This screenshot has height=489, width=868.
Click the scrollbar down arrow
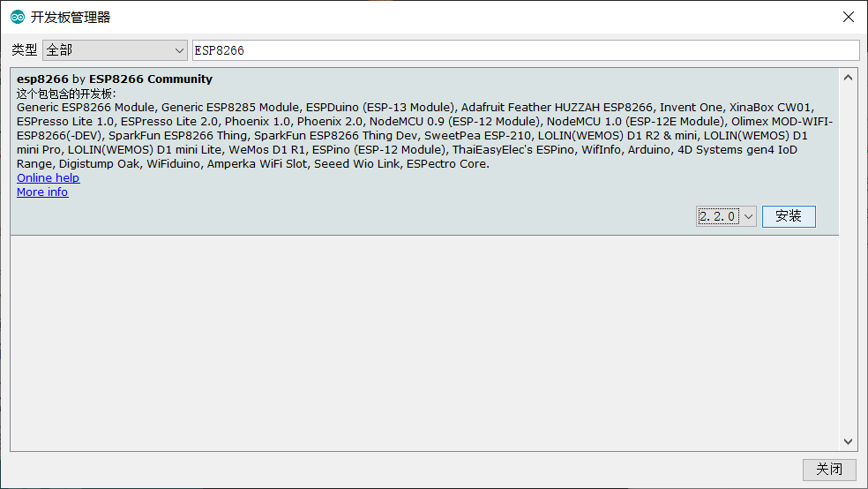848,441
